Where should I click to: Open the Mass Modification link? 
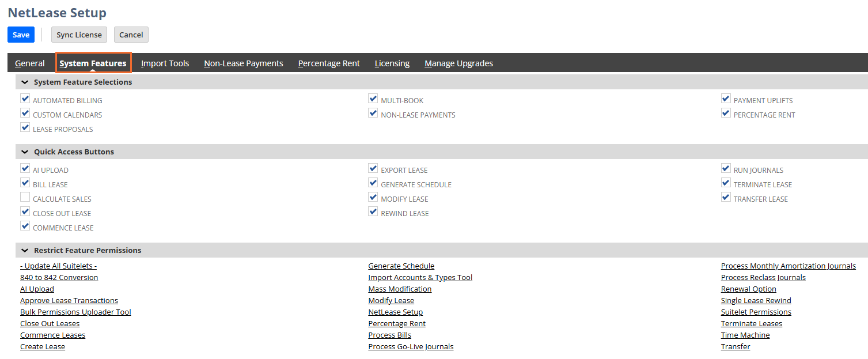[x=400, y=289]
